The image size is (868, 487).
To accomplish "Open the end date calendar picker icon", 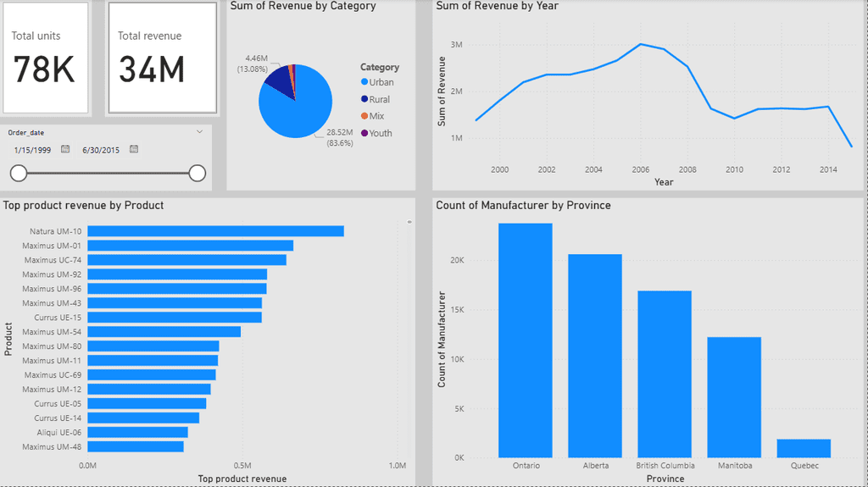I will pos(134,149).
